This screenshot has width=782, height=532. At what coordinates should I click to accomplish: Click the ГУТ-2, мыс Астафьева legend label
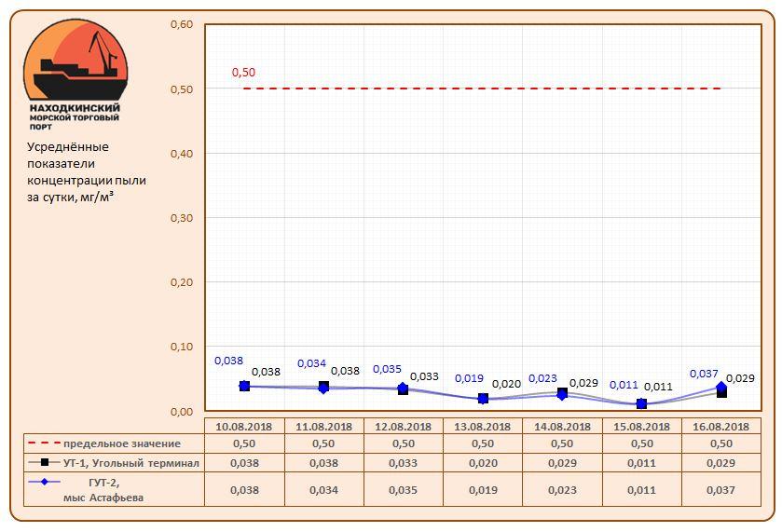click(98, 489)
